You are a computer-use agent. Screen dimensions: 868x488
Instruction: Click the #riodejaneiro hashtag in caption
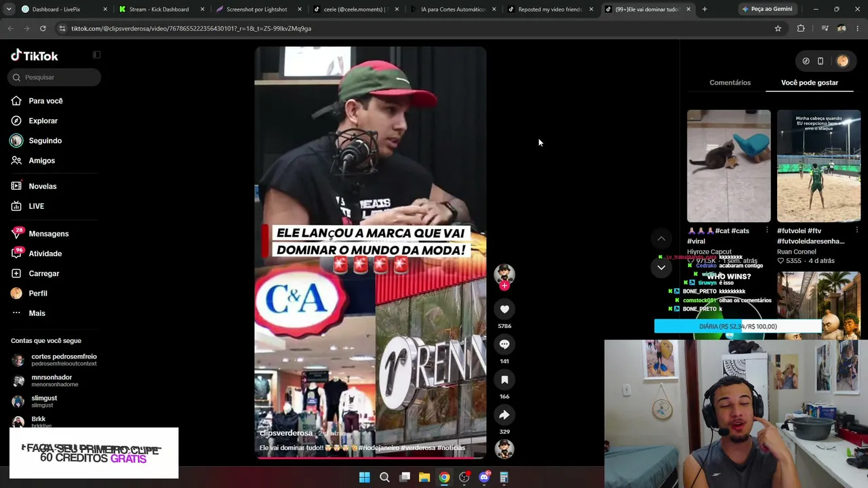click(x=379, y=448)
